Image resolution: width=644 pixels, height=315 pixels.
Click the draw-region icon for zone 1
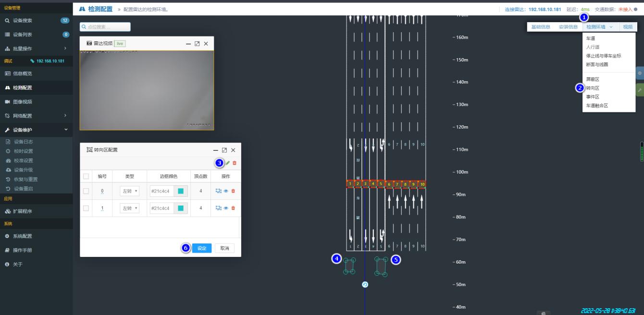219,208
